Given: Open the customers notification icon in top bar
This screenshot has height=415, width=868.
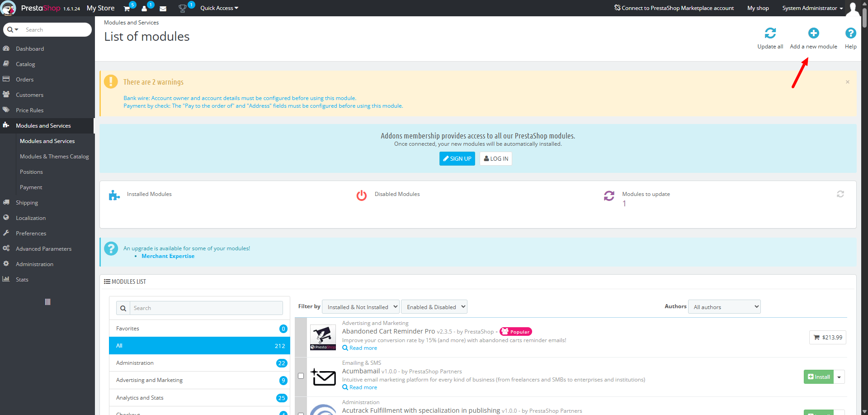Looking at the screenshot, I should pos(144,9).
